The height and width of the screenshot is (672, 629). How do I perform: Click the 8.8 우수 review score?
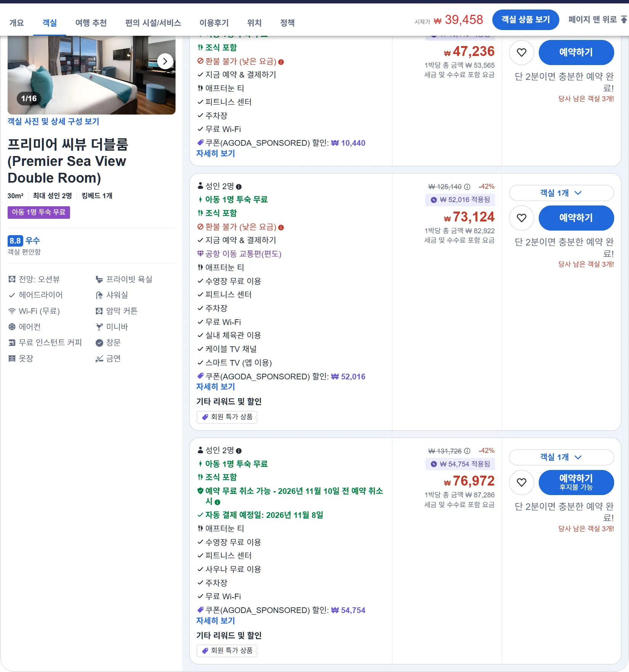pyautogui.click(x=24, y=241)
